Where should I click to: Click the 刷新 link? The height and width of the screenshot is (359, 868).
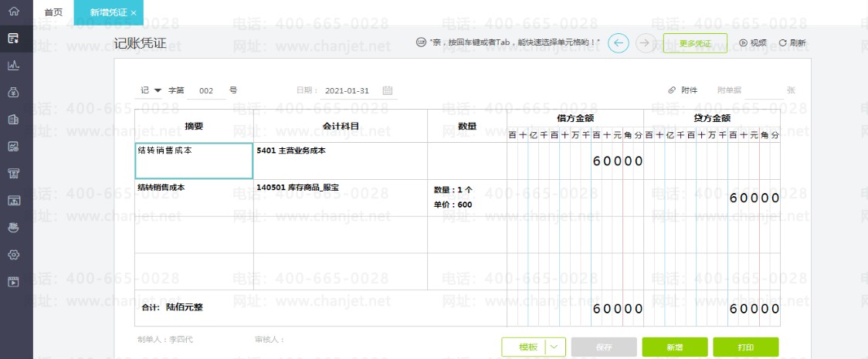[x=798, y=43]
